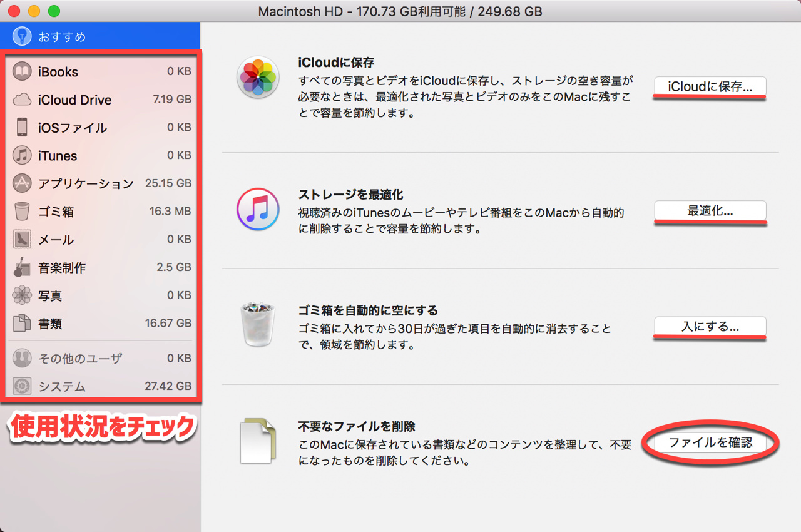The image size is (801, 532).
Task: Click the large trash icon beside ゴミ箱を自動的に空にする
Action: (257, 324)
